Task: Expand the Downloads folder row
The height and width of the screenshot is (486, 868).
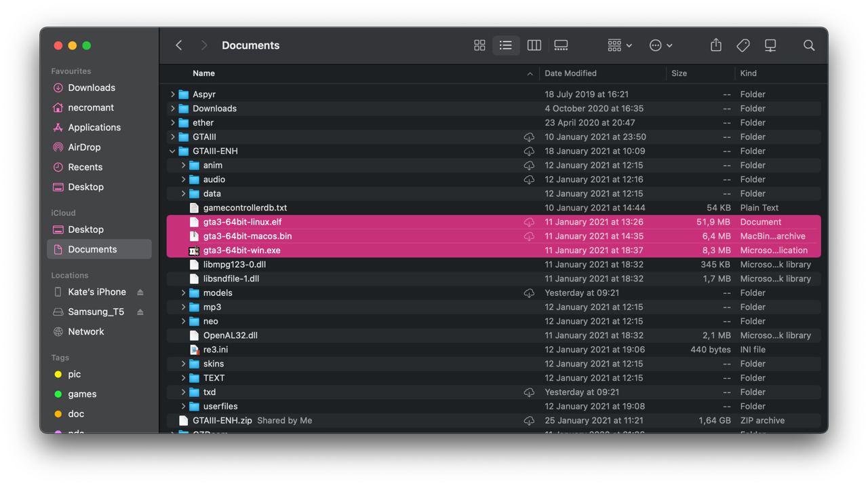Action: (x=172, y=109)
